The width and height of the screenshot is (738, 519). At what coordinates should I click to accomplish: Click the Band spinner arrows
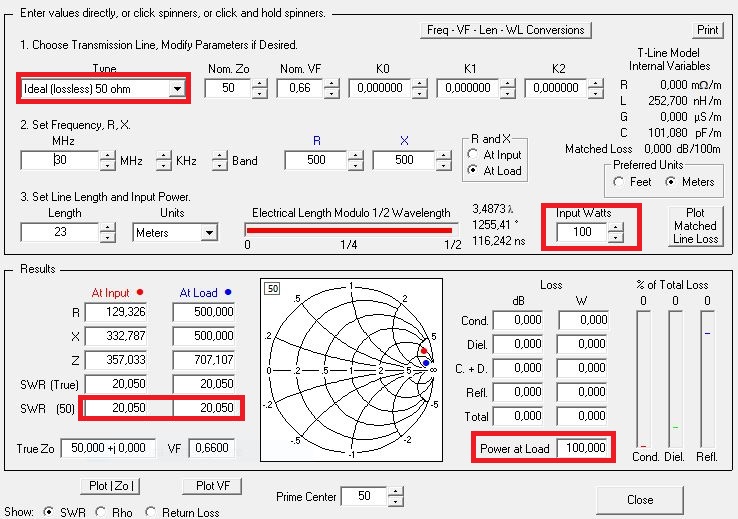(219, 160)
